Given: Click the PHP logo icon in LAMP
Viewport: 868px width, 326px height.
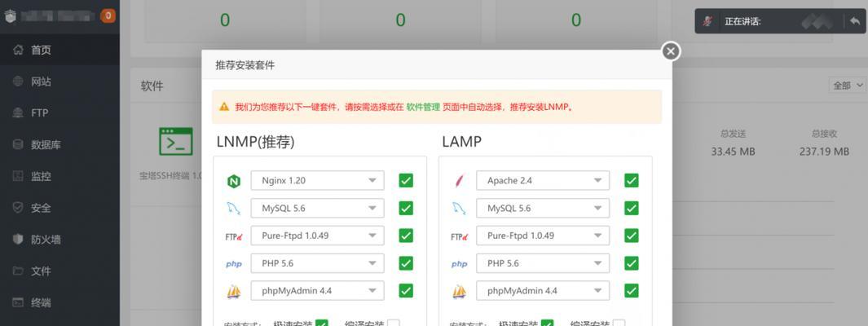Looking at the screenshot, I should click(459, 264).
